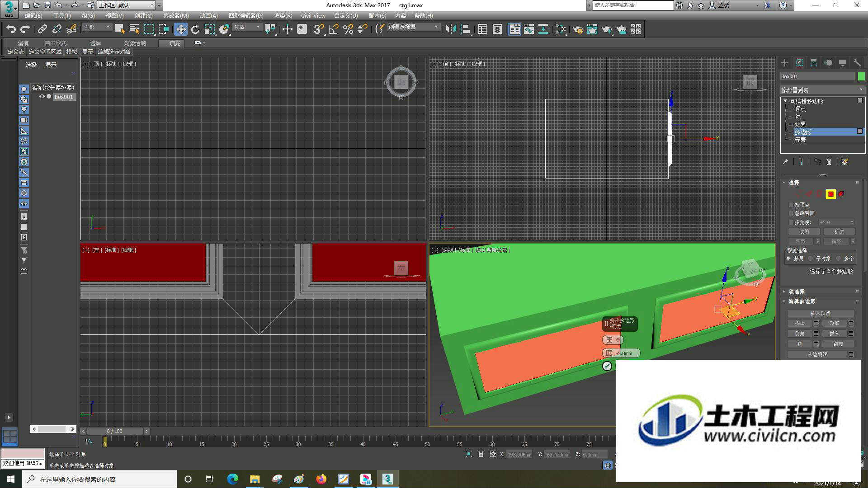Screen dimensions: 868x489
Task: Toggle Window/Crossing selection mode
Action: [x=163, y=29]
